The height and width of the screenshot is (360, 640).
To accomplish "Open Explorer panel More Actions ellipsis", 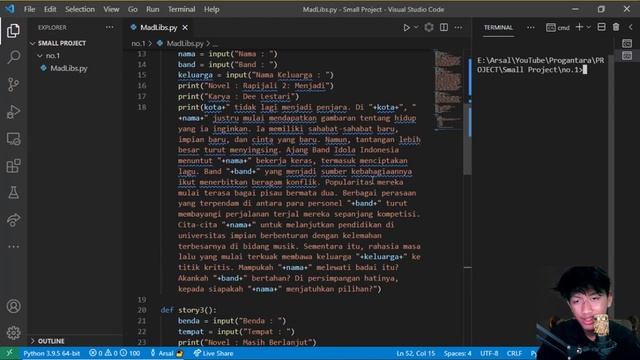I will (x=110, y=27).
